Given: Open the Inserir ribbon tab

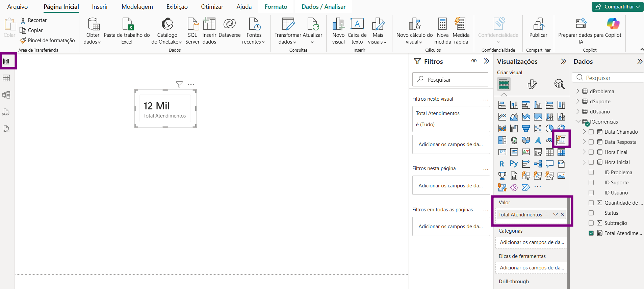Looking at the screenshot, I should click(x=100, y=7).
